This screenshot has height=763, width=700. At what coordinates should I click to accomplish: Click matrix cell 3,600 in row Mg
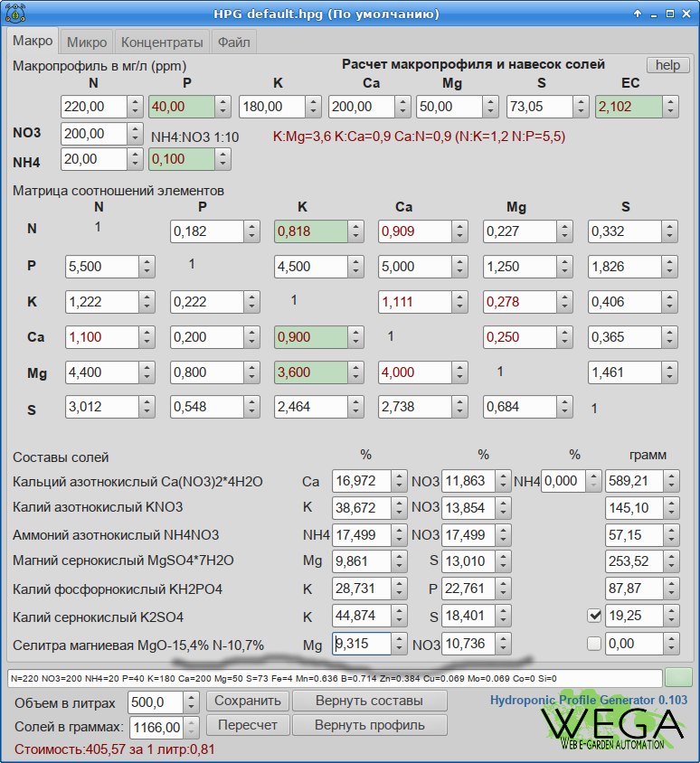(x=310, y=372)
